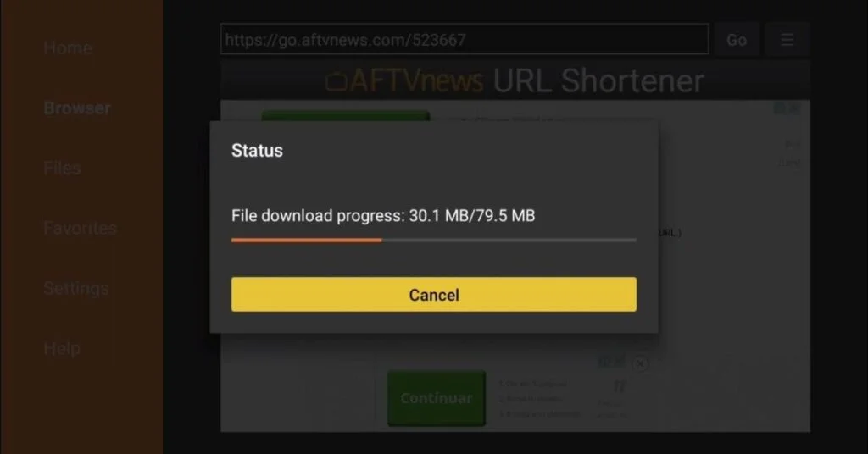This screenshot has height=454, width=868.
Task: Click the ad info icon at top right
Action: (780, 108)
